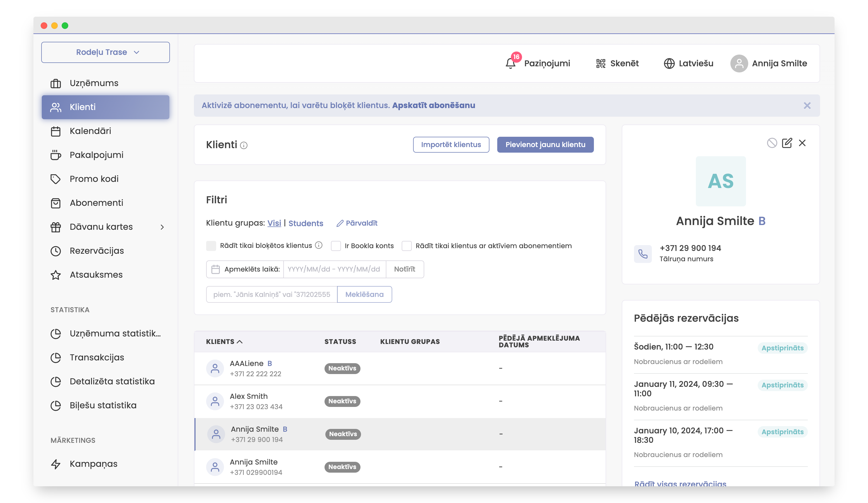Close the Annija Smilte client panel

(802, 143)
